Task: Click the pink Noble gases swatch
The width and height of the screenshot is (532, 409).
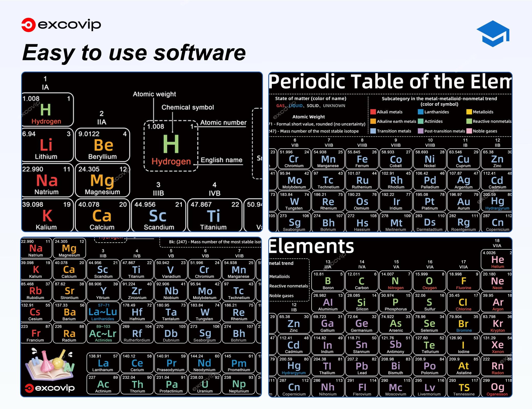Action: pos(469,131)
